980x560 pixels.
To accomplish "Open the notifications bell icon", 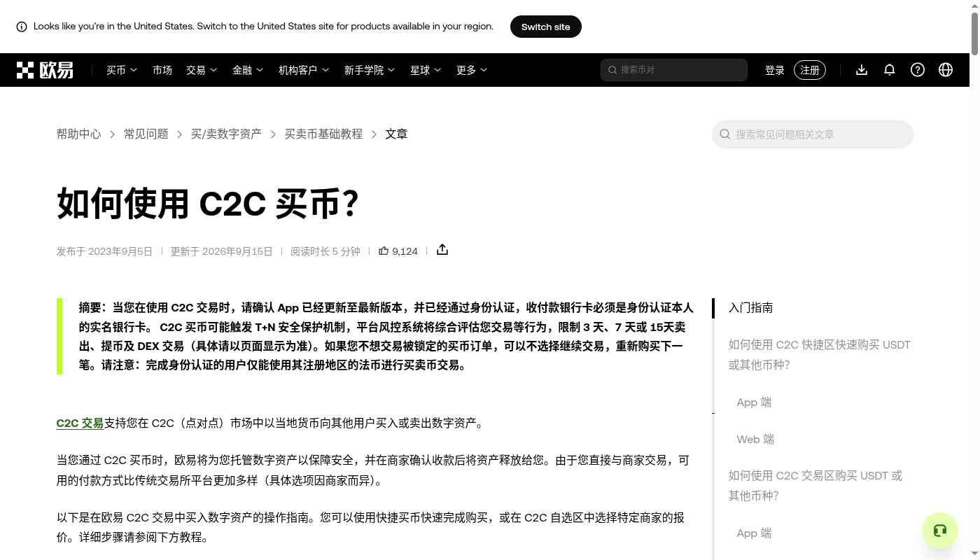I will [890, 70].
